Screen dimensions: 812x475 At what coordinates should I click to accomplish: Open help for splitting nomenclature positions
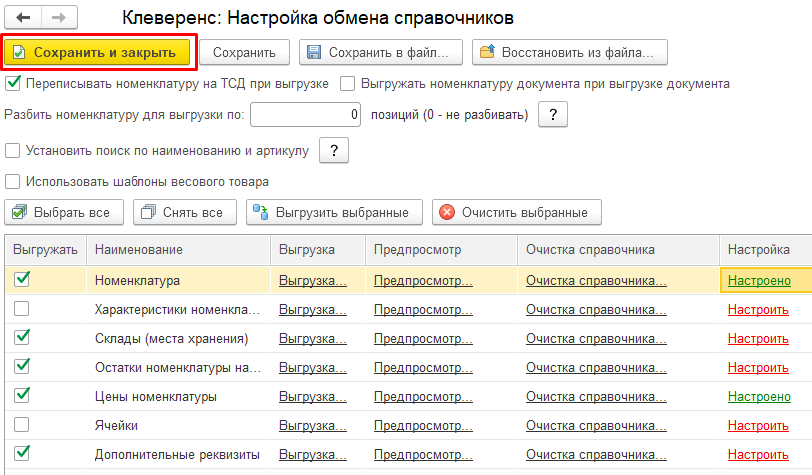(553, 114)
